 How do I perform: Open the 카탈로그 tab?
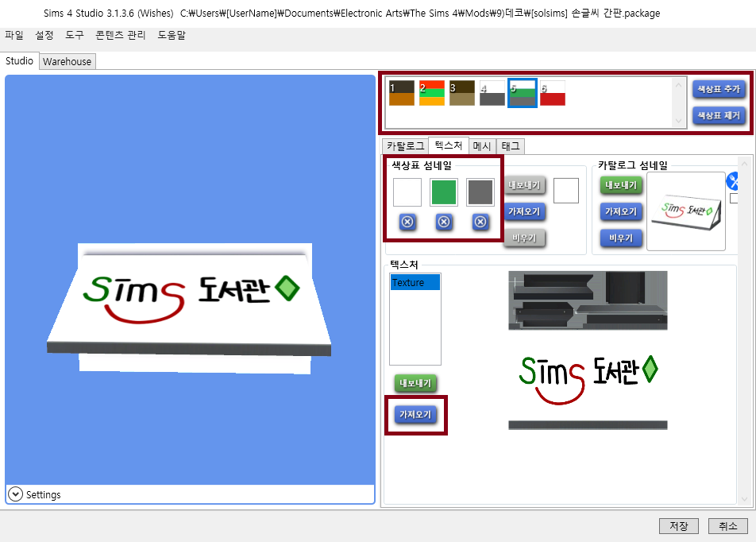click(x=406, y=145)
